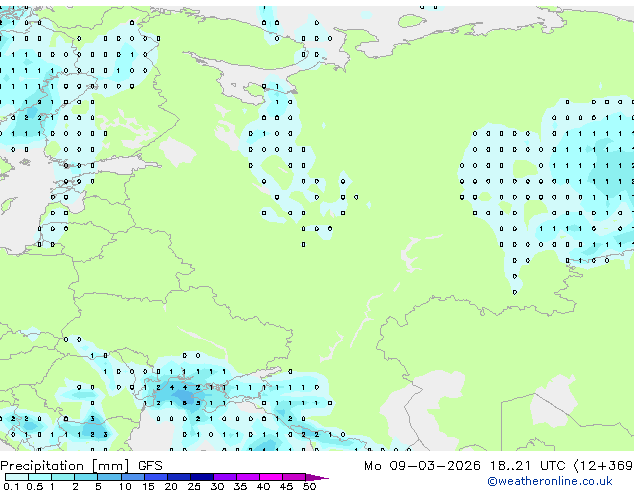
Task: Click the 25 legend scale label
Action: pyautogui.click(x=194, y=486)
